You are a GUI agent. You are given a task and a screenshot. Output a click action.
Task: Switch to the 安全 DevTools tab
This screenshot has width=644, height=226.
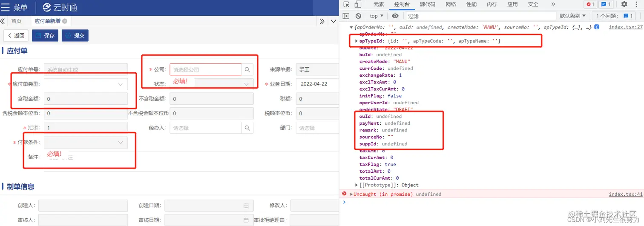(x=533, y=4)
